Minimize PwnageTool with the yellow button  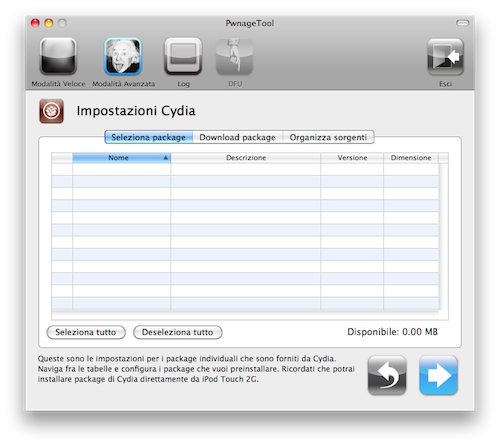coord(49,23)
